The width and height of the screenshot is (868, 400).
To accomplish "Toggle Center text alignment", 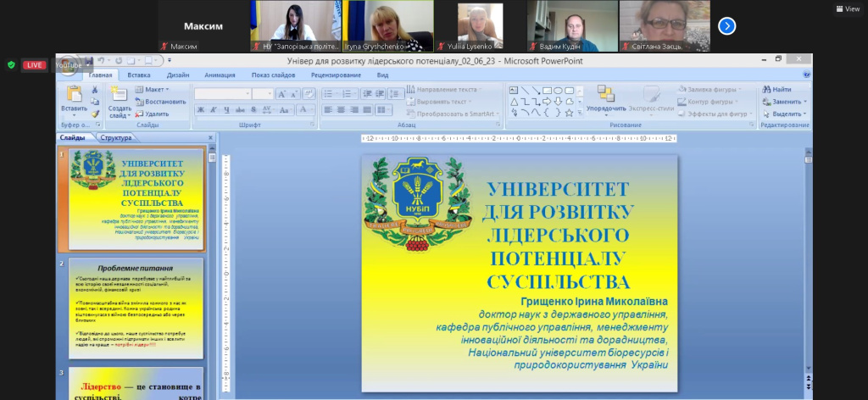I will coord(341,109).
